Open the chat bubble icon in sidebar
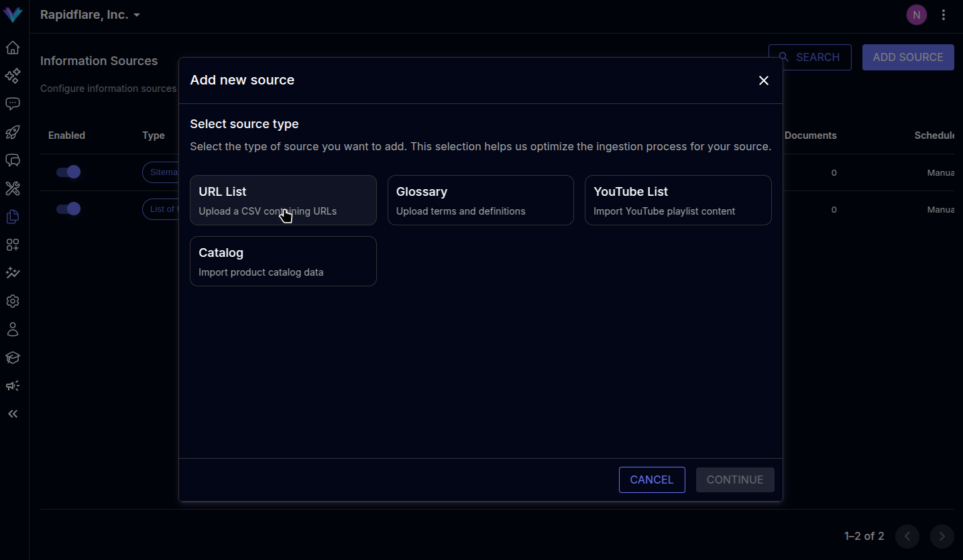Screen dimensions: 963x560 point(12,103)
